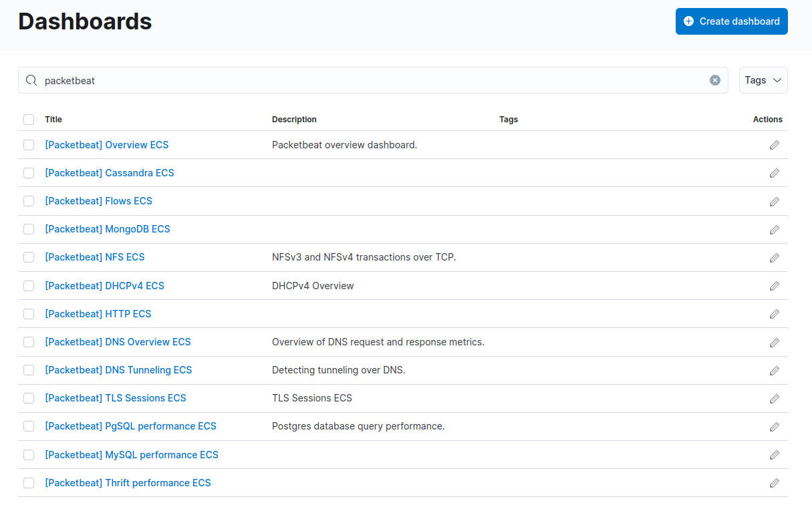Image resolution: width=812 pixels, height=507 pixels.
Task: Open [Packetbeat] Flows ECS dashboard
Action: [x=99, y=201]
